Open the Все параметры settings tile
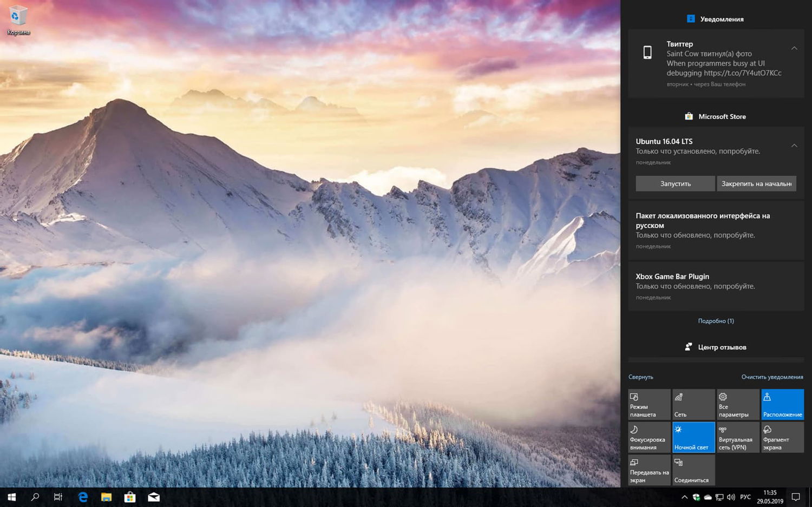The width and height of the screenshot is (812, 507). [x=738, y=404]
